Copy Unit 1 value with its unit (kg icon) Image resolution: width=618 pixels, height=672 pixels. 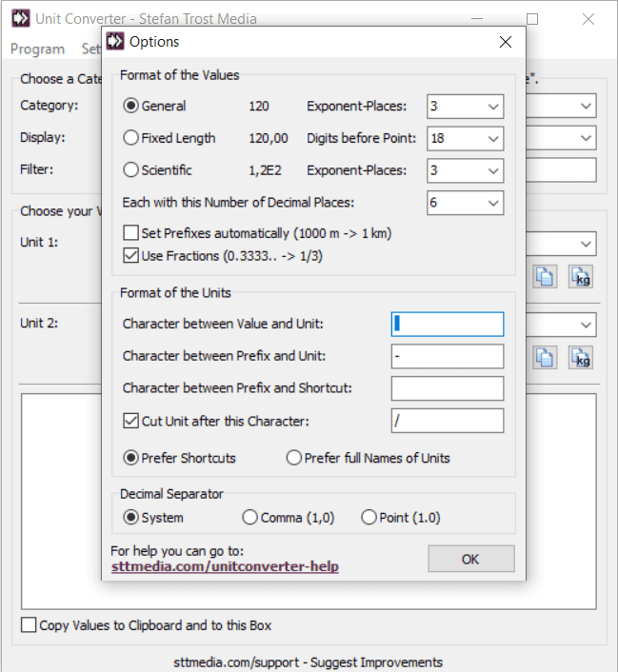coord(581,276)
